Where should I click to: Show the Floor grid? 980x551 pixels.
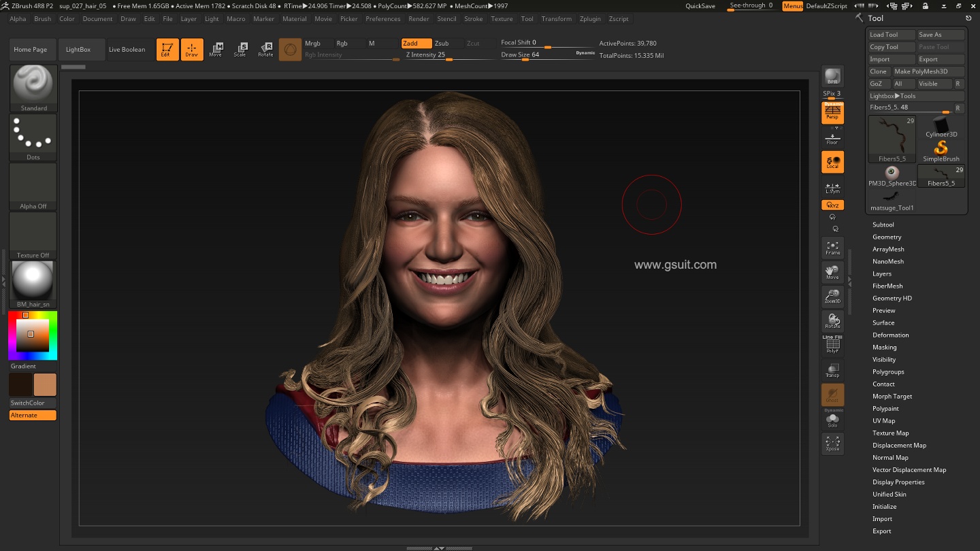pyautogui.click(x=832, y=138)
